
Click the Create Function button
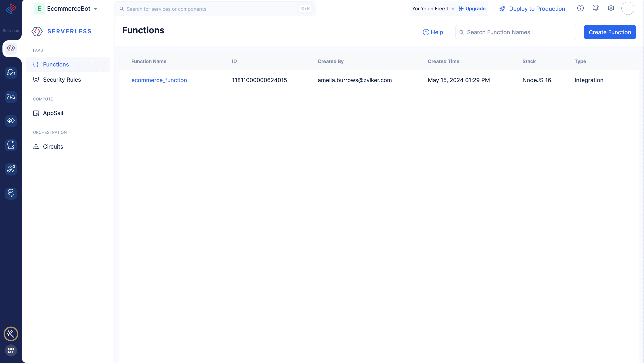(x=610, y=32)
